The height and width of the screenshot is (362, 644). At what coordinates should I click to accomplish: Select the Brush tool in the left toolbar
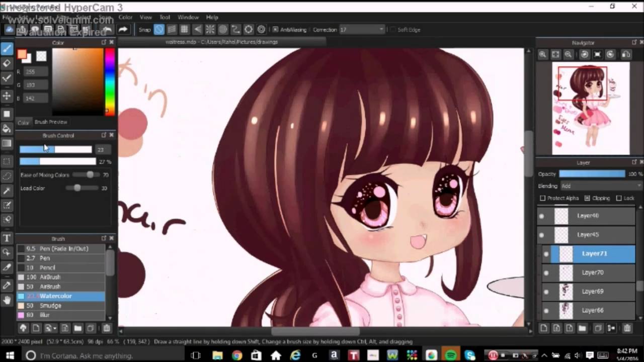7,49
